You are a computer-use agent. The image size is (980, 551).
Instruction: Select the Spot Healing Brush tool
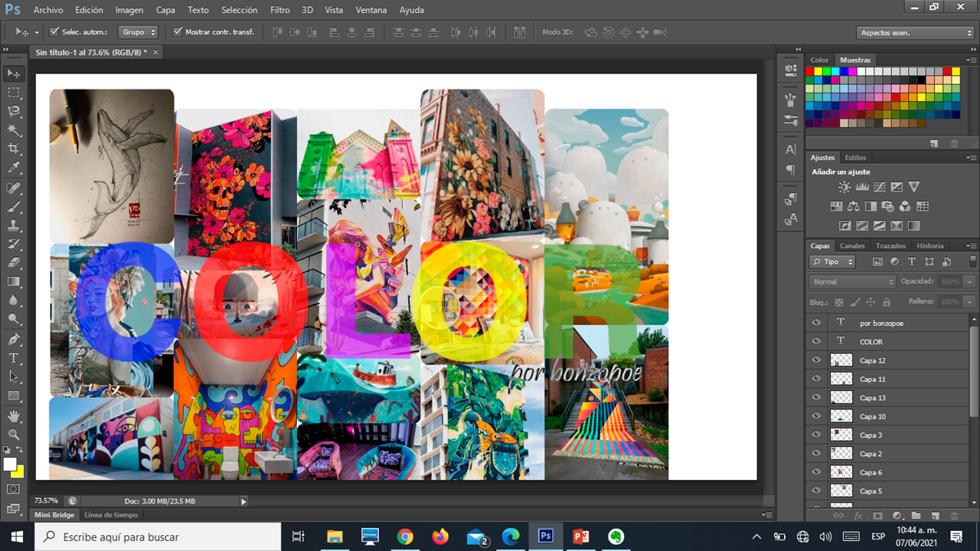point(14,188)
